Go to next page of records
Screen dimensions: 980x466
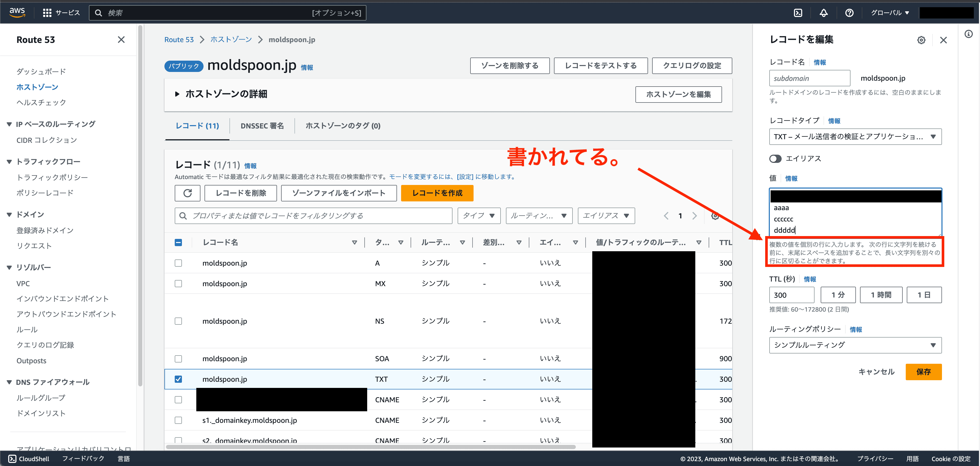694,216
